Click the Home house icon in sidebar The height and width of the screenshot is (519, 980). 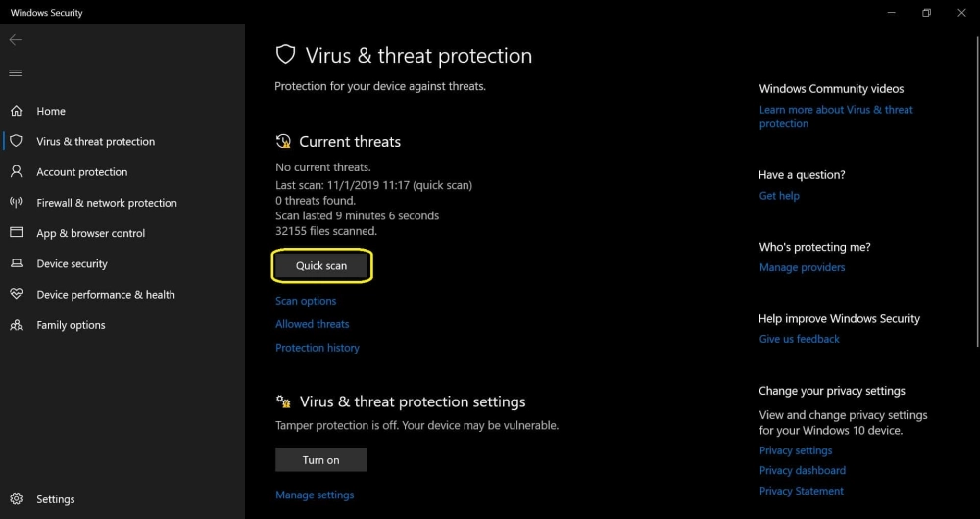click(x=17, y=111)
